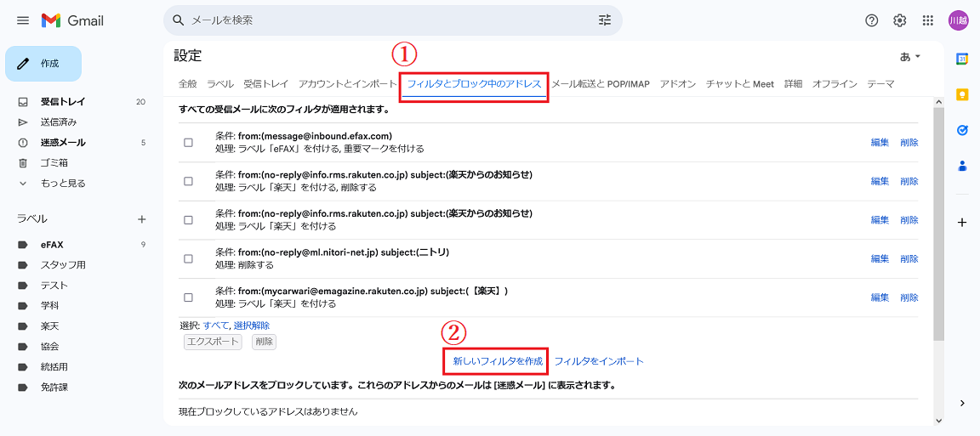Click 新しいフィルタを作成 link
980x436 pixels.
point(498,361)
